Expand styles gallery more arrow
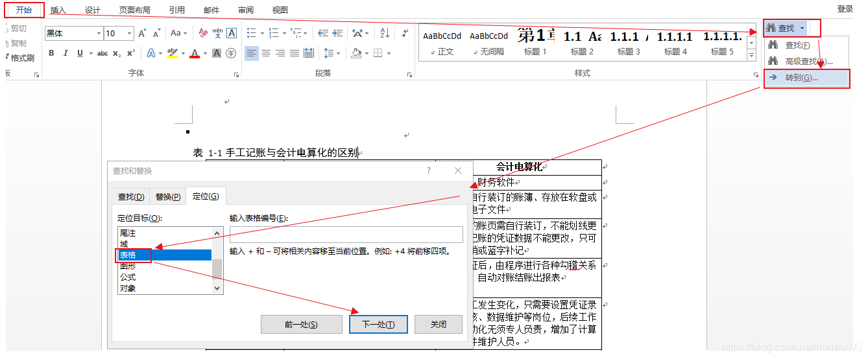 [752, 56]
